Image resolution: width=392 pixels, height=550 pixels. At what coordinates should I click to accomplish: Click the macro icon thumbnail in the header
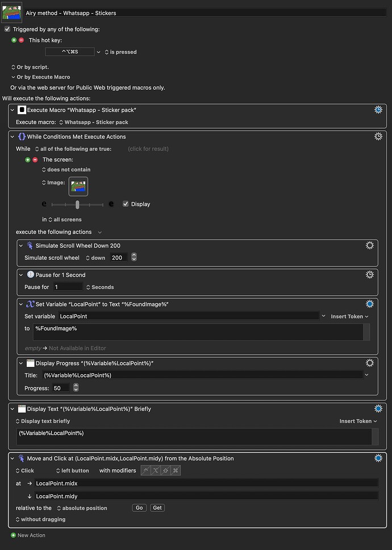coord(11,11)
